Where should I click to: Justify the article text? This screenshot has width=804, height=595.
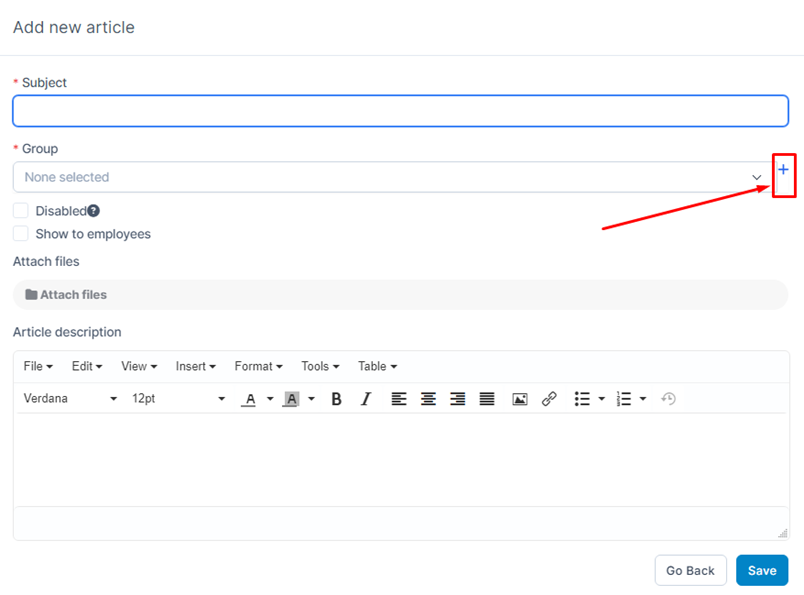[x=487, y=399]
